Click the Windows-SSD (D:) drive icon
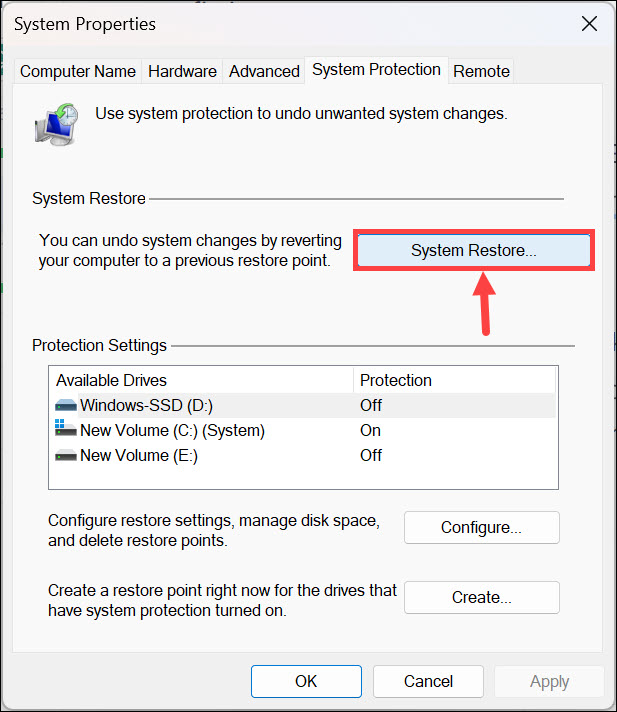The image size is (617, 712). pyautogui.click(x=66, y=405)
